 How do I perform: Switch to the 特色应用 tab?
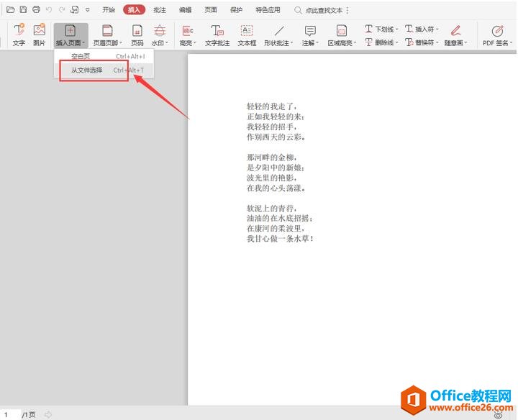268,10
